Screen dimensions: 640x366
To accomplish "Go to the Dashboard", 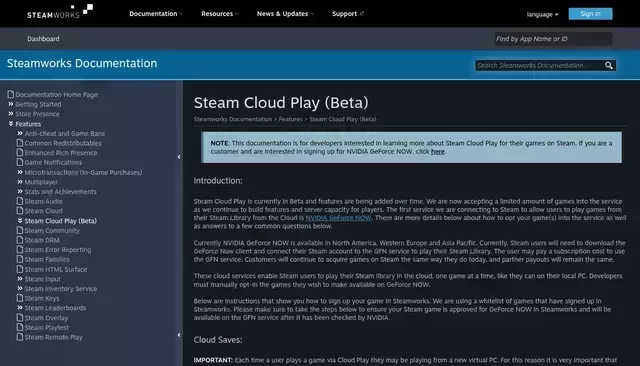I will tap(43, 39).
